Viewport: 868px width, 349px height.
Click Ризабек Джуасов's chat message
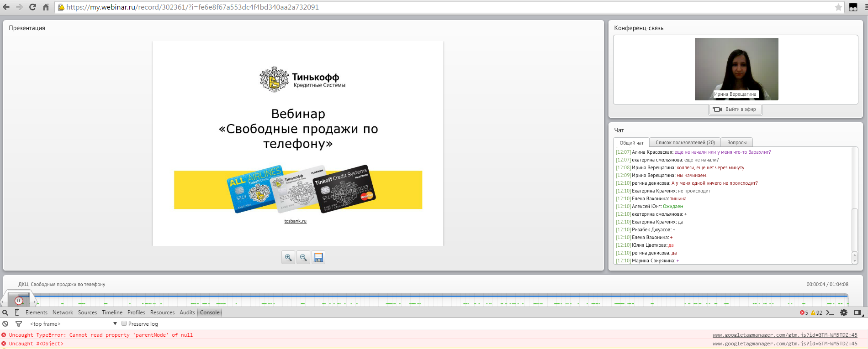[x=646, y=230]
